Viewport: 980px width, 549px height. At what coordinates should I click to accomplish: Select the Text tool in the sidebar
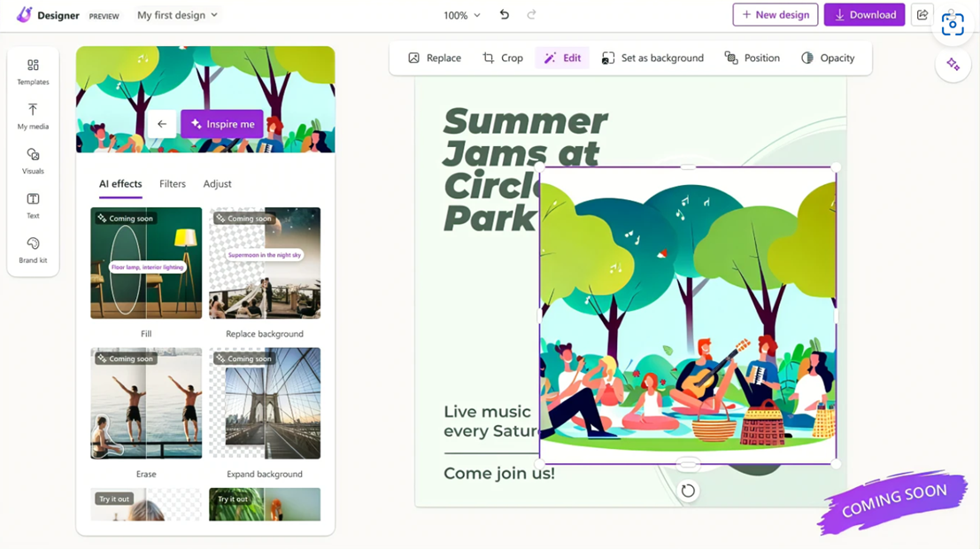[x=33, y=205]
